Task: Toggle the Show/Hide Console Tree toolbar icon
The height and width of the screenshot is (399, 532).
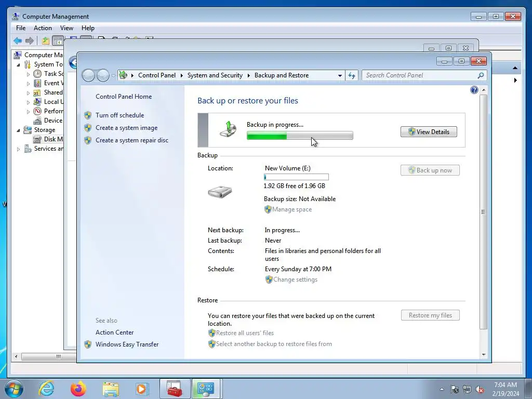Action: [x=58, y=41]
